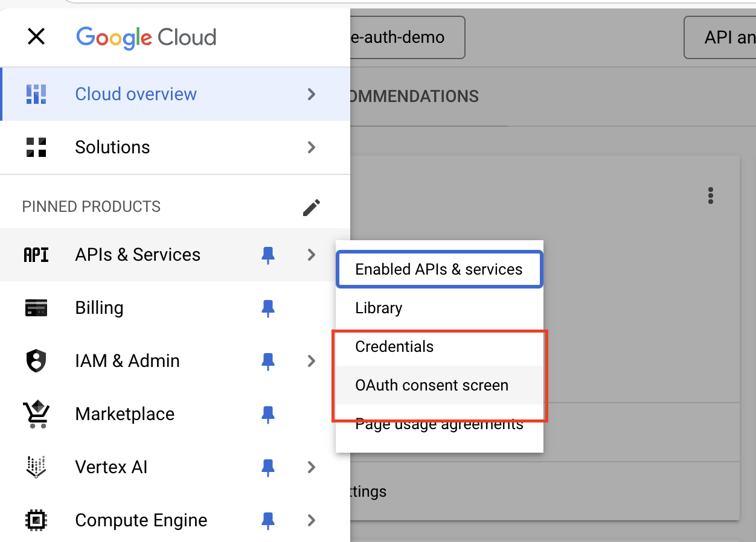Image resolution: width=756 pixels, height=542 pixels.
Task: Unpin APIs & Services from pinned products
Action: tap(268, 255)
